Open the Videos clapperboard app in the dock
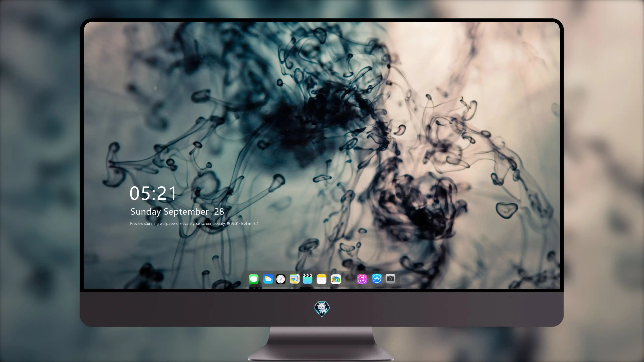 [x=308, y=279]
